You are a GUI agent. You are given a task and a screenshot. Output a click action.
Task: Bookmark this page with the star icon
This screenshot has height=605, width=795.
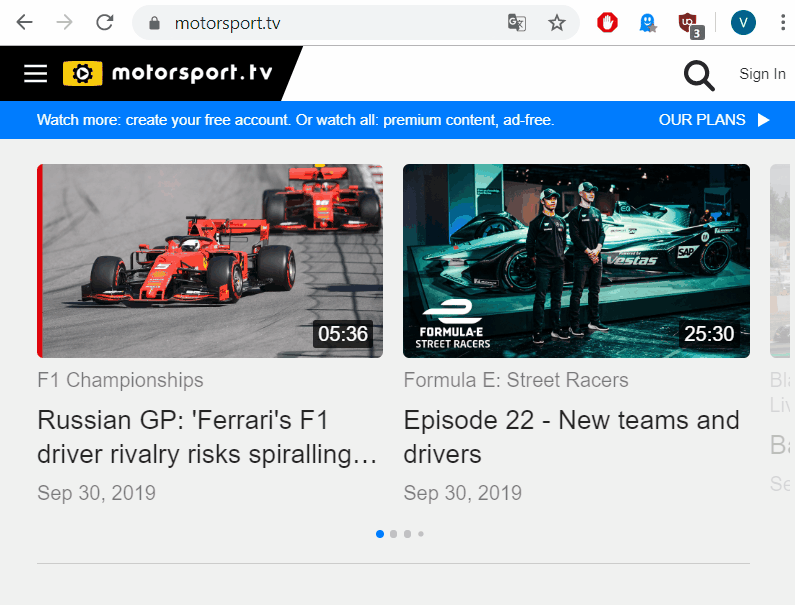coord(557,23)
